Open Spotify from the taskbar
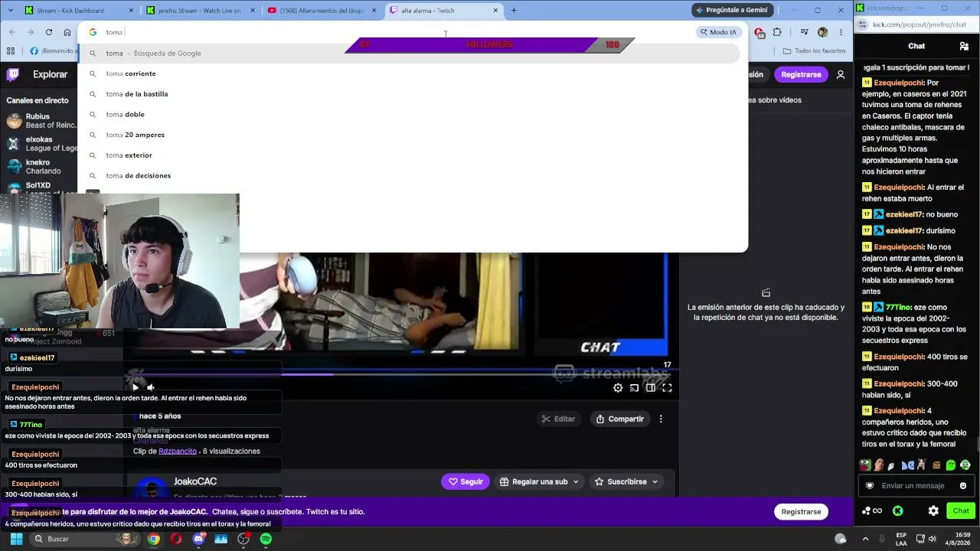This screenshot has height=551, width=980. tap(266, 539)
